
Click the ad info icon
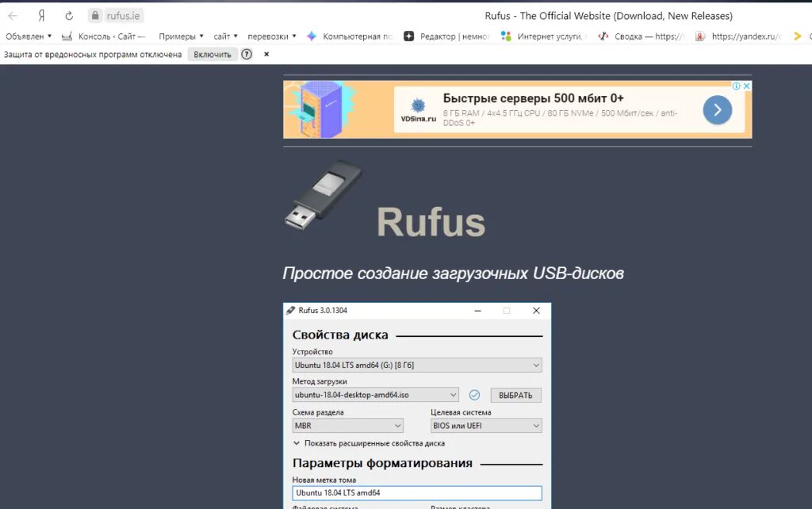(x=736, y=86)
